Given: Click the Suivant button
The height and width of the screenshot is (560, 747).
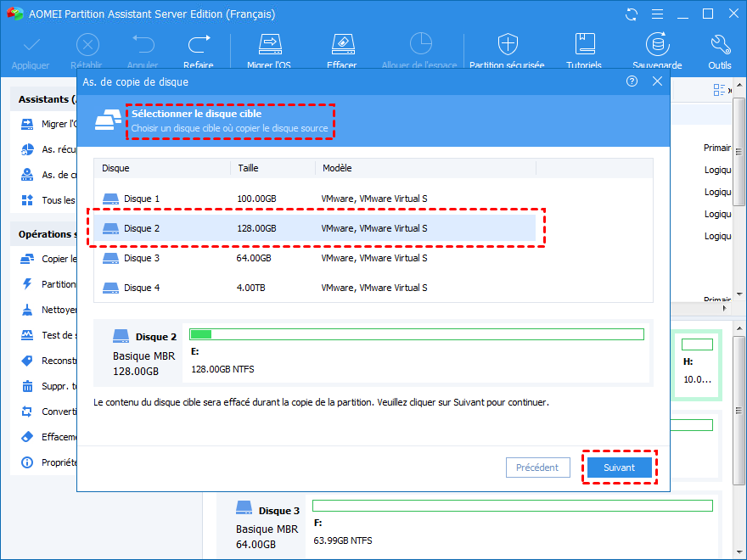Looking at the screenshot, I should point(620,468).
